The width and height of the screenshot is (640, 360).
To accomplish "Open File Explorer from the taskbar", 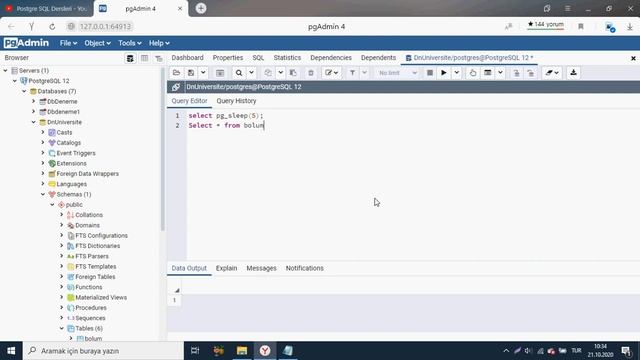I will [x=242, y=351].
